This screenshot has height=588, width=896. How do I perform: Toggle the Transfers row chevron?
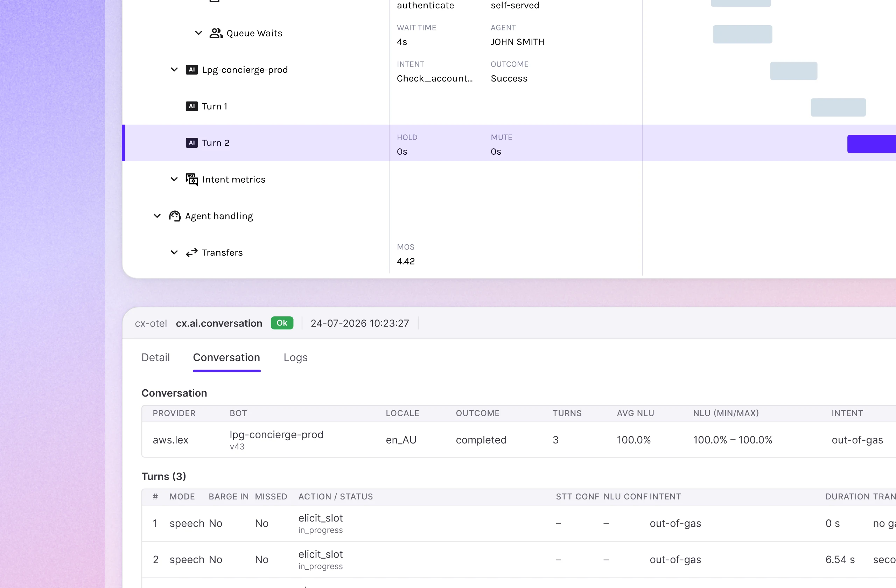[x=174, y=252]
